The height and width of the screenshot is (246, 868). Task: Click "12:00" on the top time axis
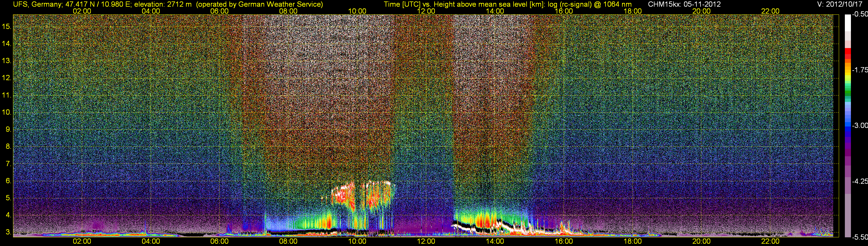point(426,11)
